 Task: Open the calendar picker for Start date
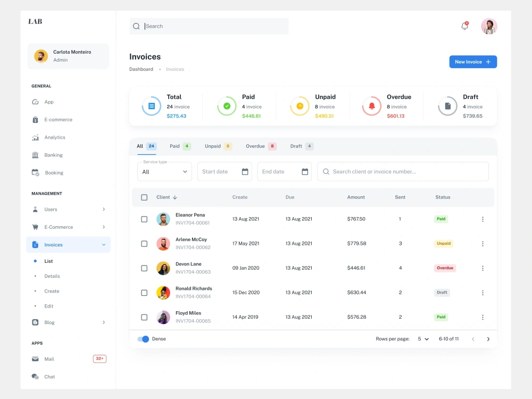pyautogui.click(x=245, y=171)
